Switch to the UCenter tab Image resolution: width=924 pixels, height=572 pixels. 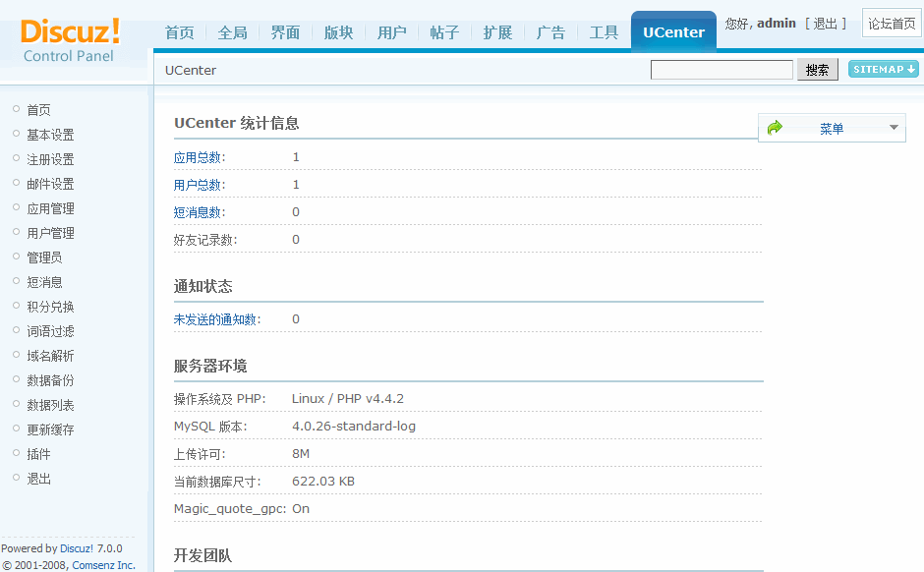pyautogui.click(x=673, y=32)
